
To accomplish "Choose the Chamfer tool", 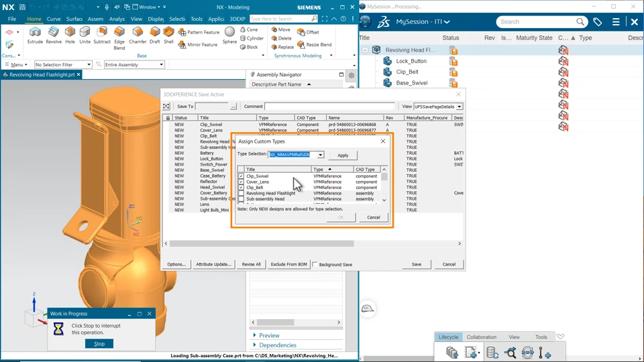I will click(x=138, y=36).
